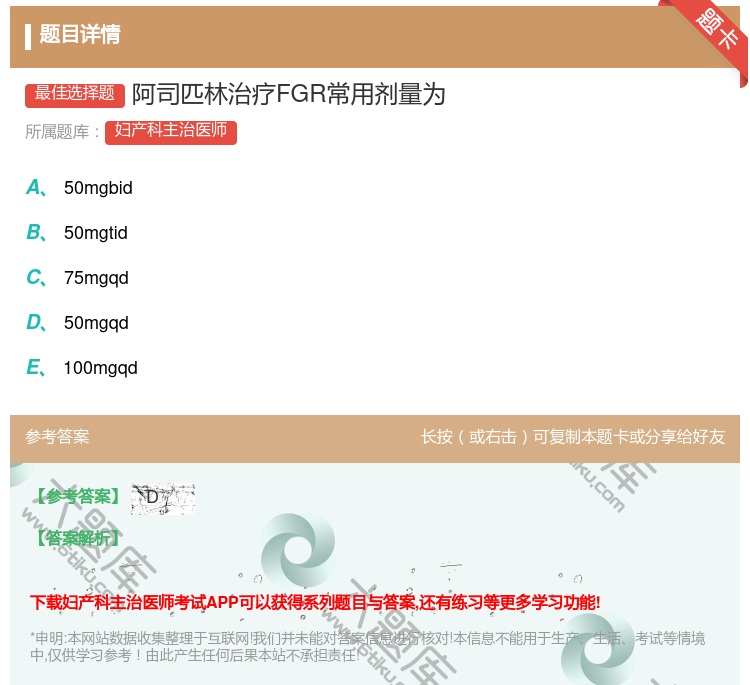This screenshot has width=750, height=685.
Task: Click the answer image showing D
Action: 163,499
